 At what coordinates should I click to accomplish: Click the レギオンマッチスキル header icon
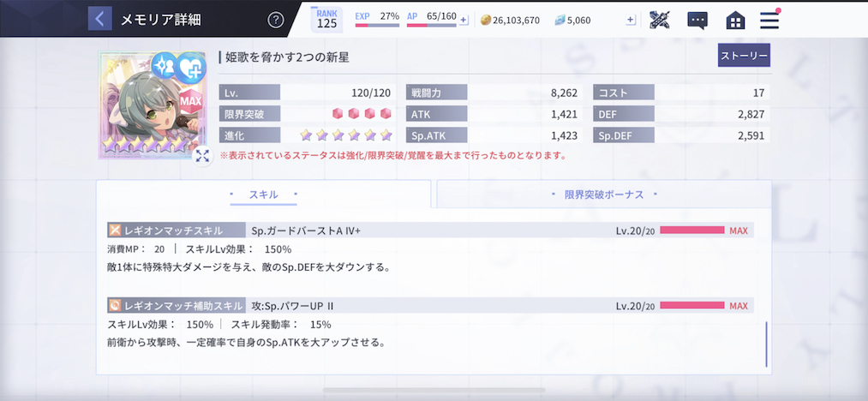[x=115, y=230]
